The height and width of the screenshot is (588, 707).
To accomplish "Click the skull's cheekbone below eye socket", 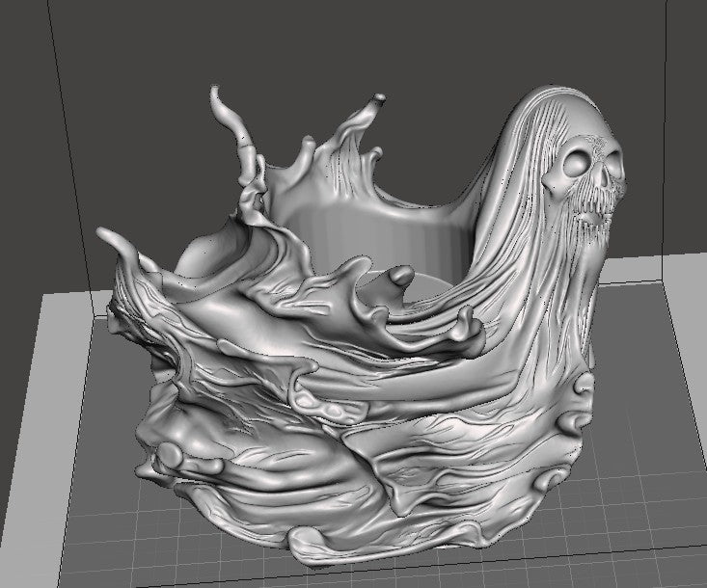I will [557, 182].
